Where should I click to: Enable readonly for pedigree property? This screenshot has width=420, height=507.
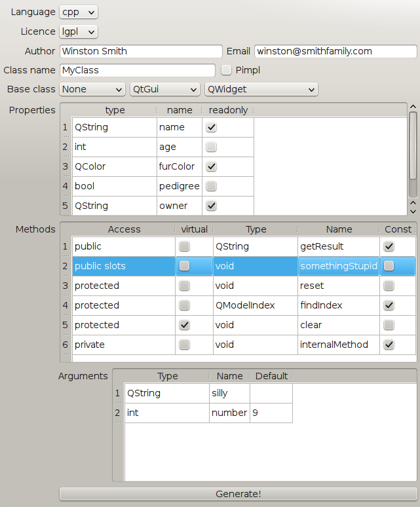click(211, 187)
